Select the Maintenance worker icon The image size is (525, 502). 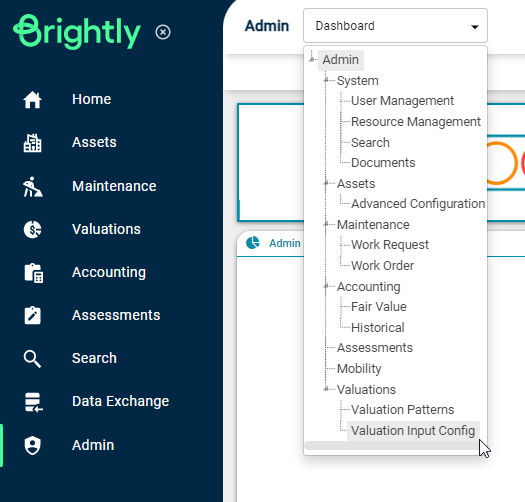point(32,187)
